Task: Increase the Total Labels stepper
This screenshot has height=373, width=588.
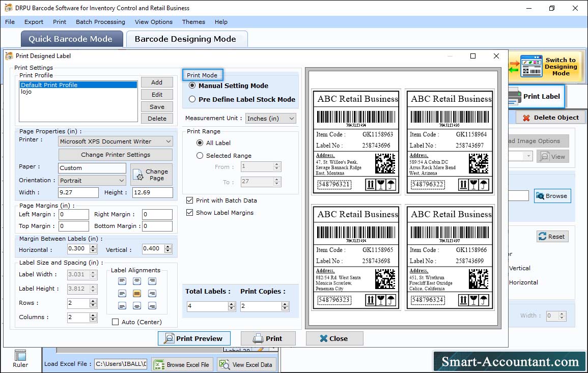Action: pyautogui.click(x=232, y=304)
